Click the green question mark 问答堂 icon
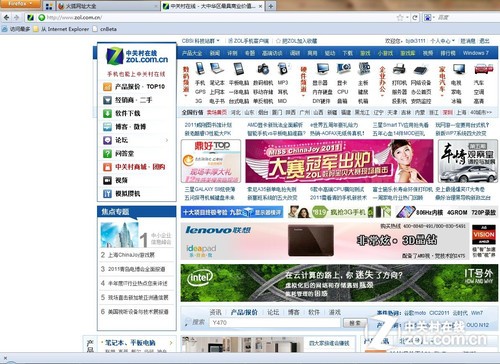 (x=107, y=154)
